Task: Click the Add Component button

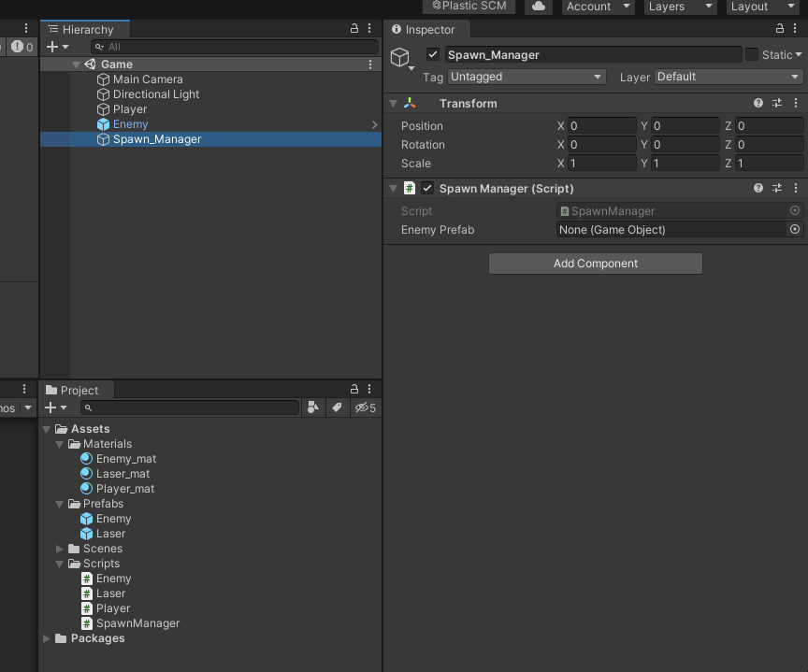Action: 595,263
